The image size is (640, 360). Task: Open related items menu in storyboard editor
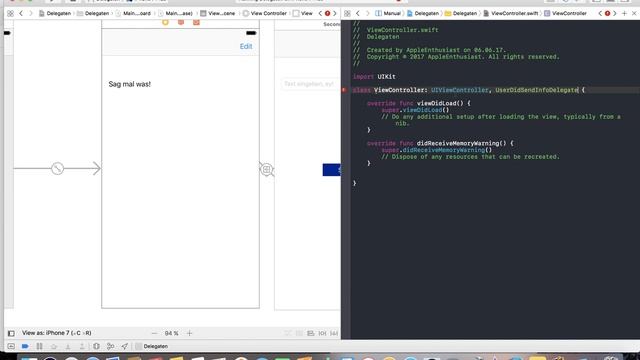[x=10, y=13]
